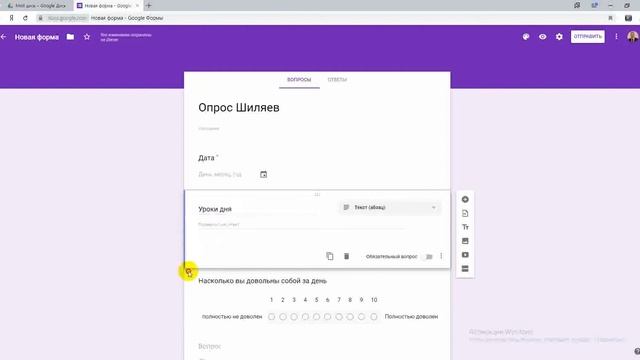The height and width of the screenshot is (360, 640).
Task: Reload the page with the refresh icon
Action: pos(25,18)
